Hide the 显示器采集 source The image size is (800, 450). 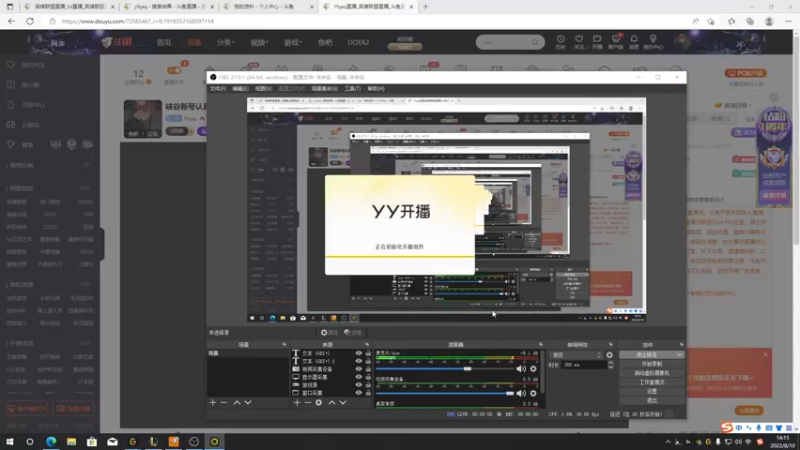click(359, 377)
